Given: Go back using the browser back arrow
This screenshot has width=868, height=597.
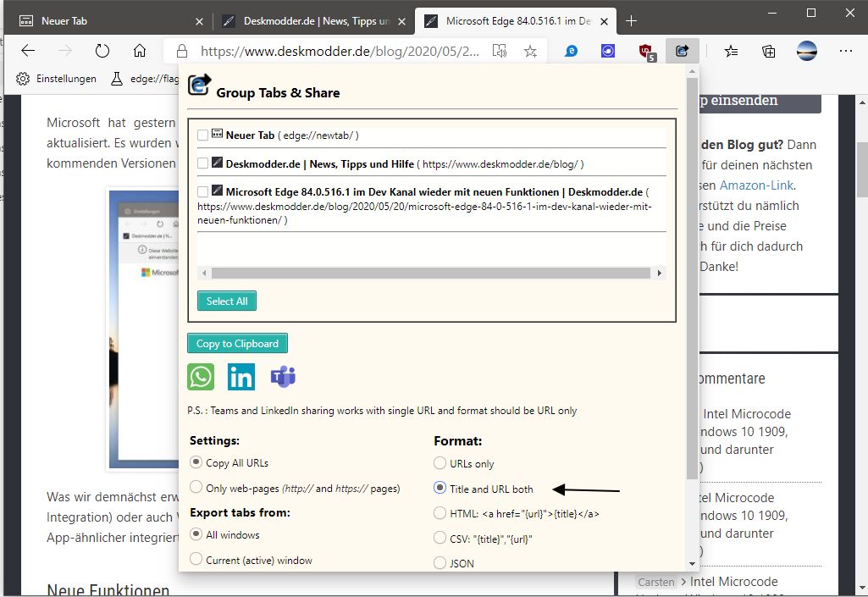Looking at the screenshot, I should click(28, 51).
